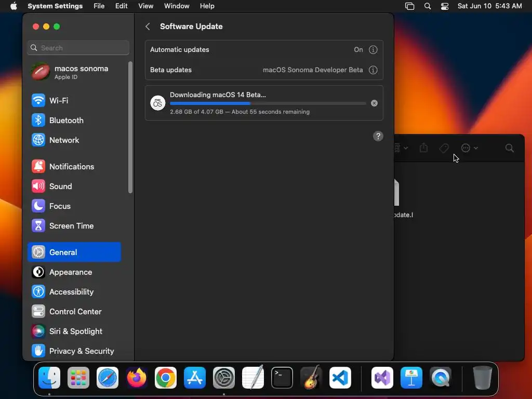Click Share button in Finder window
This screenshot has height=399, width=532.
click(423, 148)
